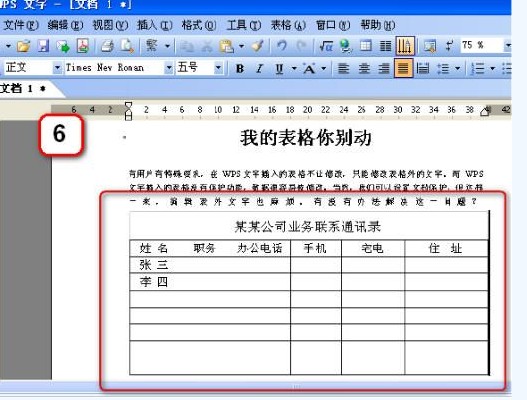This screenshot has height=400, width=527.
Task: Toggle Italic formatting
Action: pos(259,69)
